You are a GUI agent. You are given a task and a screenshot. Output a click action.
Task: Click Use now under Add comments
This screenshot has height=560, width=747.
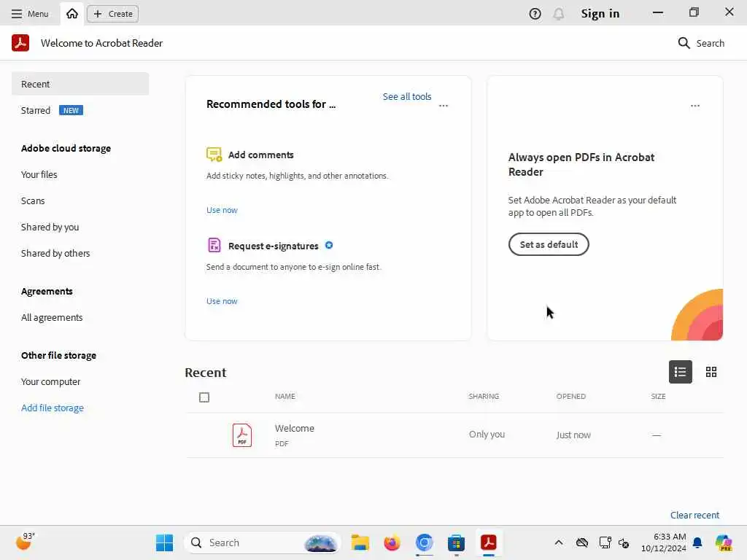pyautogui.click(x=222, y=210)
